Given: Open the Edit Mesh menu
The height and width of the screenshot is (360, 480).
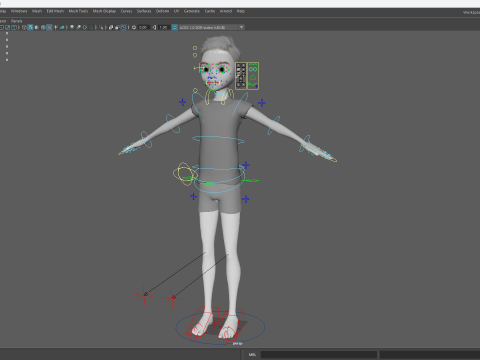Looking at the screenshot, I should pos(55,11).
